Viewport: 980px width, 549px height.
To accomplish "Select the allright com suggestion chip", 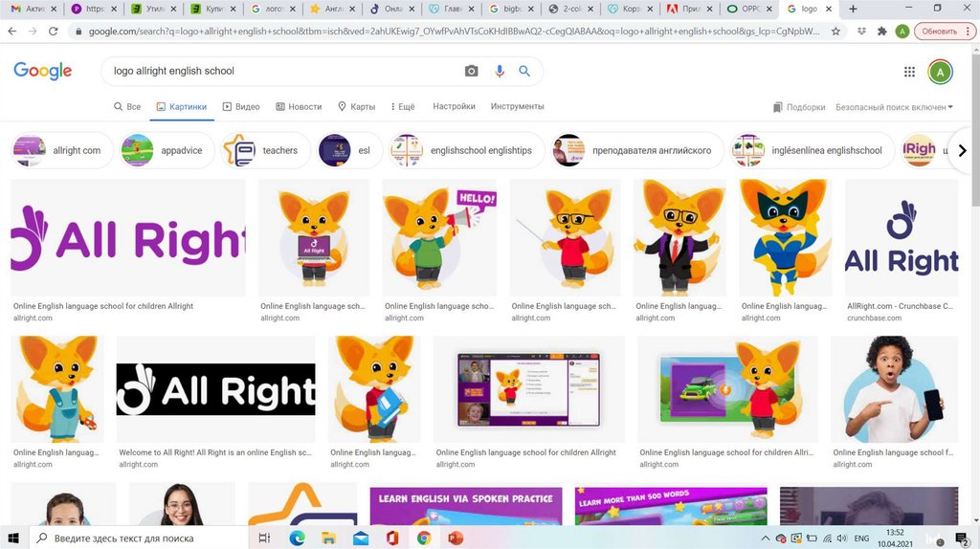I will [62, 150].
